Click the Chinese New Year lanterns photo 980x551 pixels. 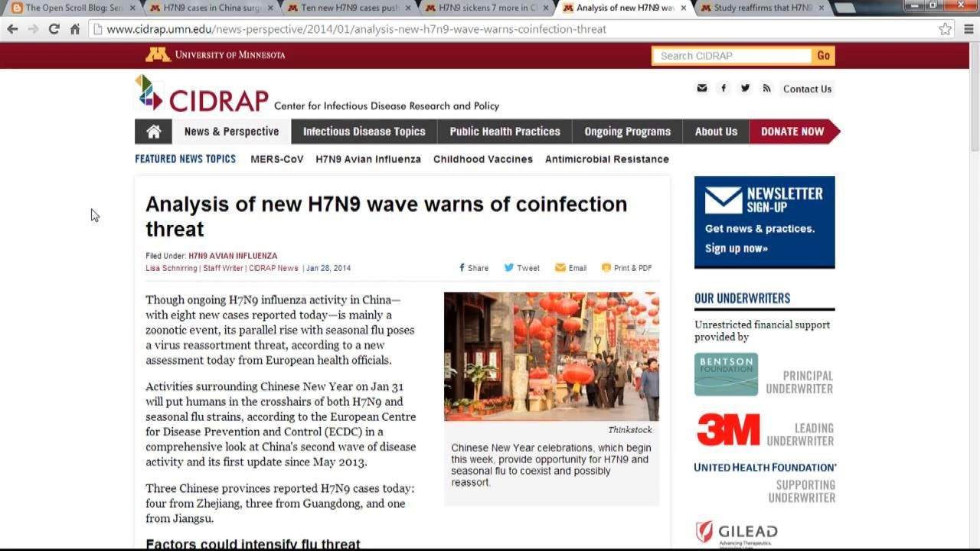click(x=551, y=356)
